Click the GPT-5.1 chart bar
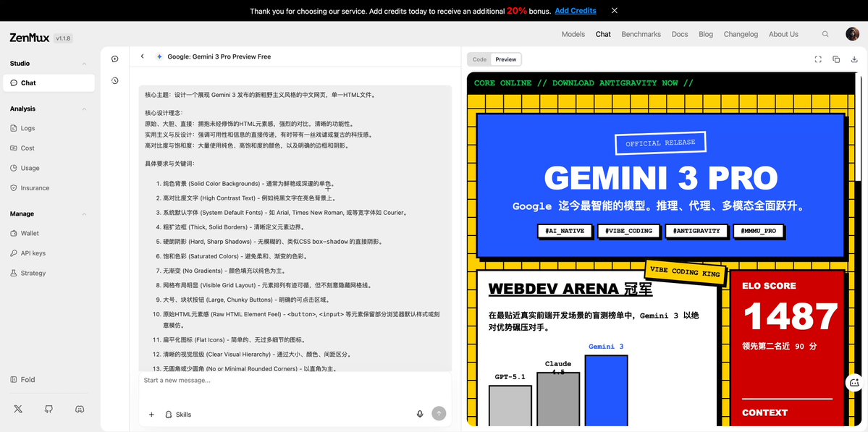Viewport: 868px width, 432px height. point(510,406)
